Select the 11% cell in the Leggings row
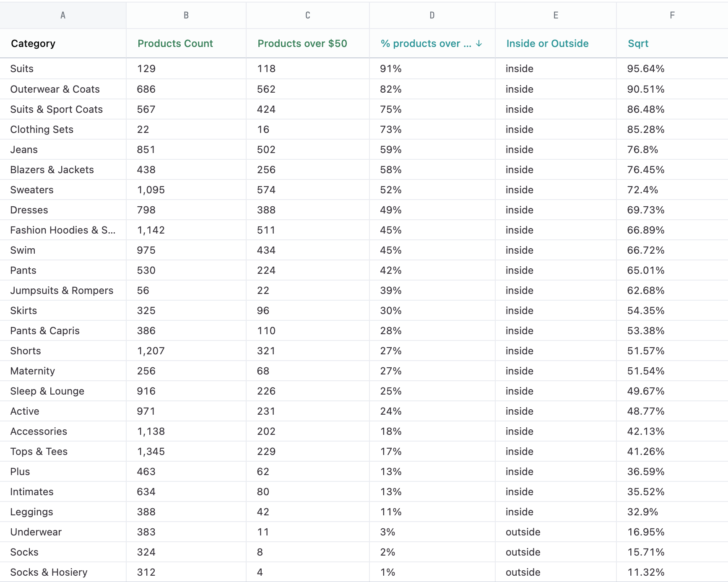Image resolution: width=728 pixels, height=582 pixels. point(390,512)
